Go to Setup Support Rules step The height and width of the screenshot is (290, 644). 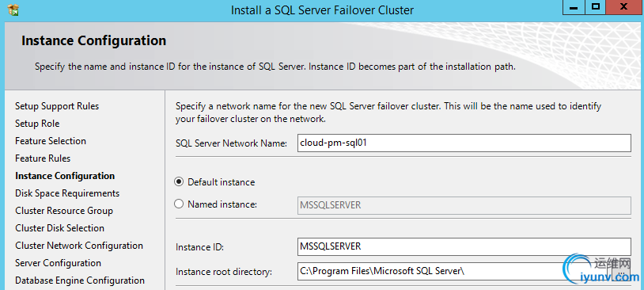coord(57,106)
